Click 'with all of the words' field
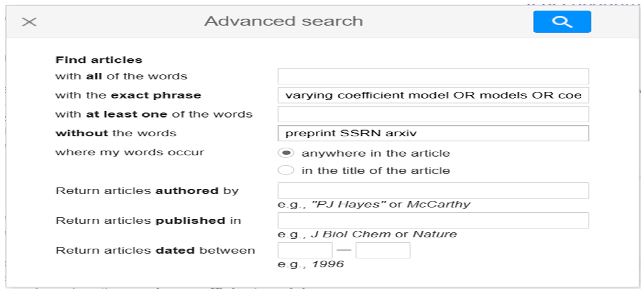This screenshot has height=293, width=644. pos(433,76)
